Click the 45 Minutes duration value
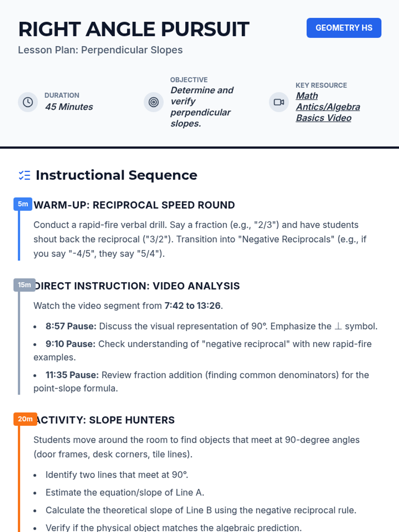This screenshot has width=399, height=532. [69, 107]
